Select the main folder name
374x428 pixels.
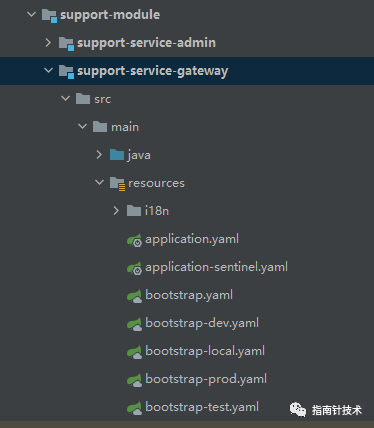point(125,127)
